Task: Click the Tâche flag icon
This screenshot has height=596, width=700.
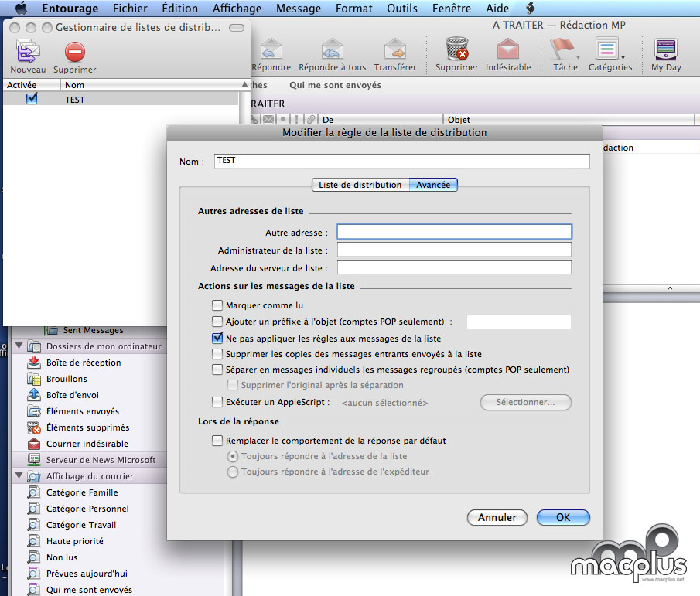Action: (x=562, y=49)
